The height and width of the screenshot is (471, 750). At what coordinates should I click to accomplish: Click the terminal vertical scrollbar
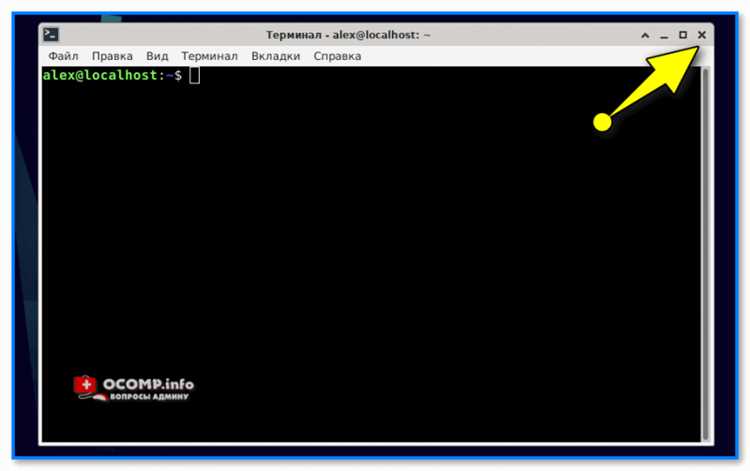point(705,253)
